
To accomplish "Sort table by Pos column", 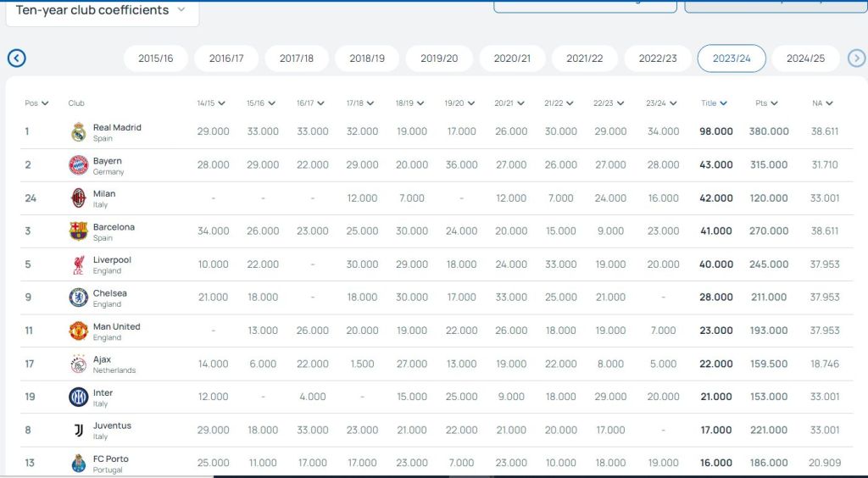I will (36, 103).
